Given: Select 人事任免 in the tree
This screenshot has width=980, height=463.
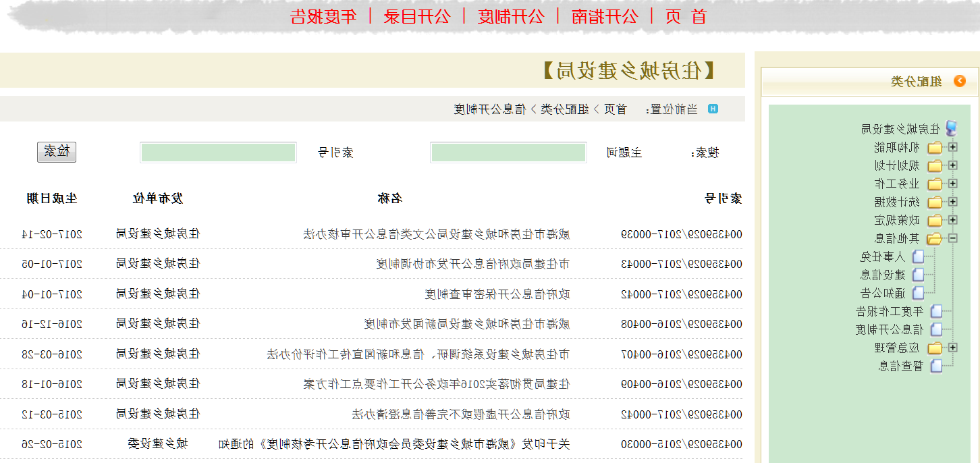Looking at the screenshot, I should 883,256.
